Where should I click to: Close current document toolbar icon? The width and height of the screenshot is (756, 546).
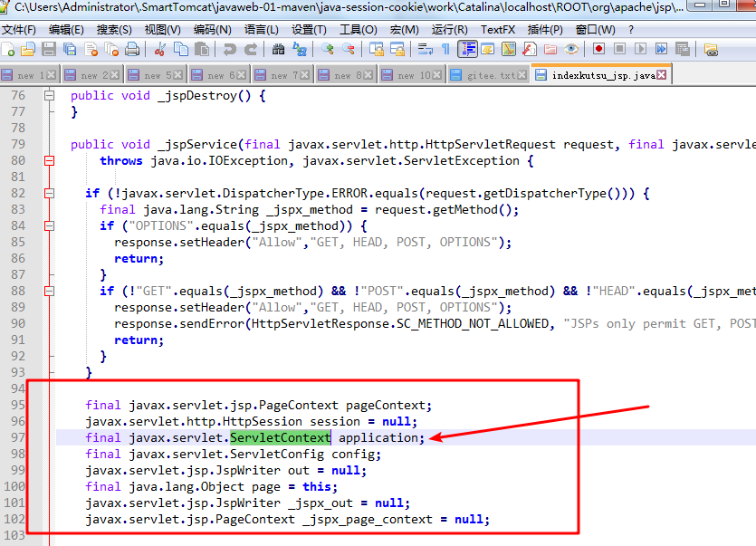pyautogui.click(x=91, y=49)
